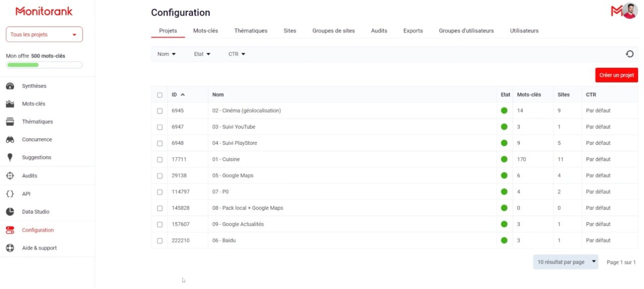Select the 06 - Baidu row checkbox

click(x=159, y=241)
